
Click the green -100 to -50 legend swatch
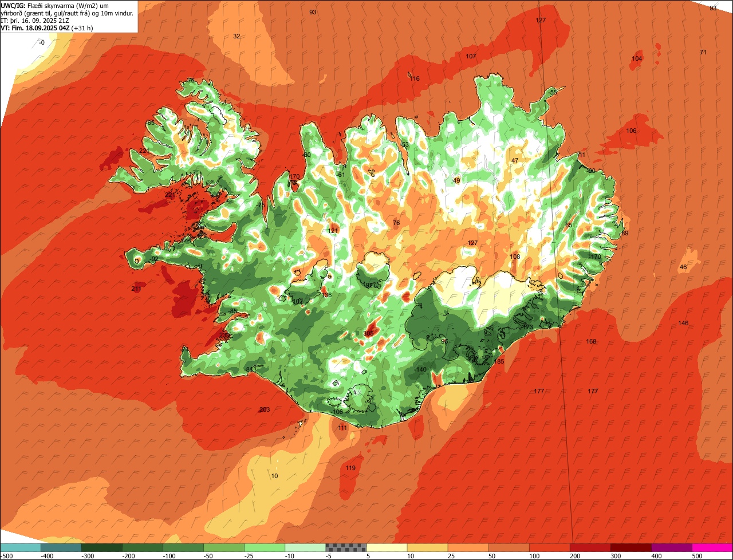point(183,547)
